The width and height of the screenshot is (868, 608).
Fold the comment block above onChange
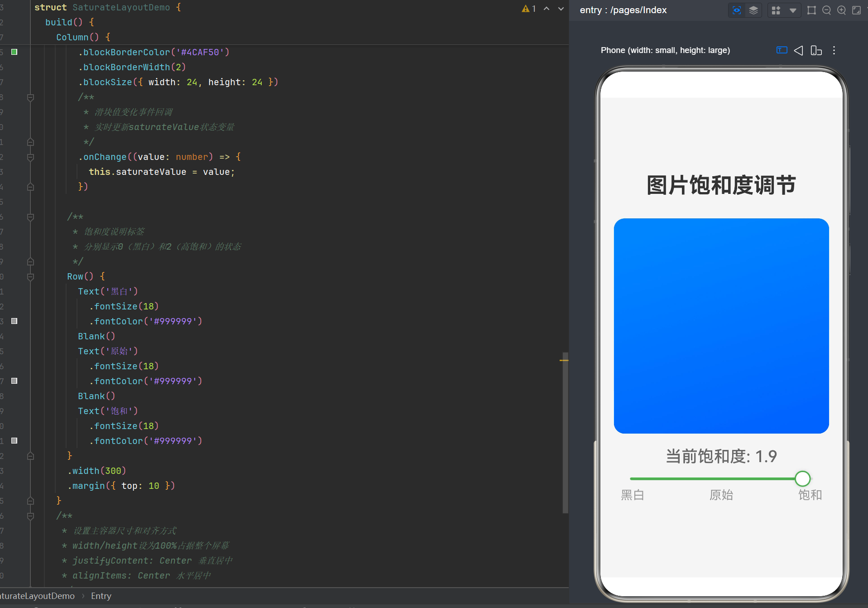coord(30,97)
